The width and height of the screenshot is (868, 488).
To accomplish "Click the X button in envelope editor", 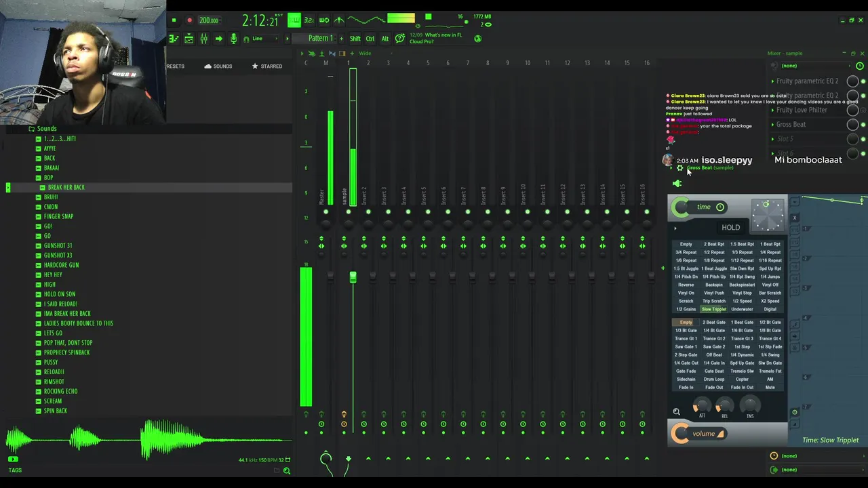I will (795, 218).
